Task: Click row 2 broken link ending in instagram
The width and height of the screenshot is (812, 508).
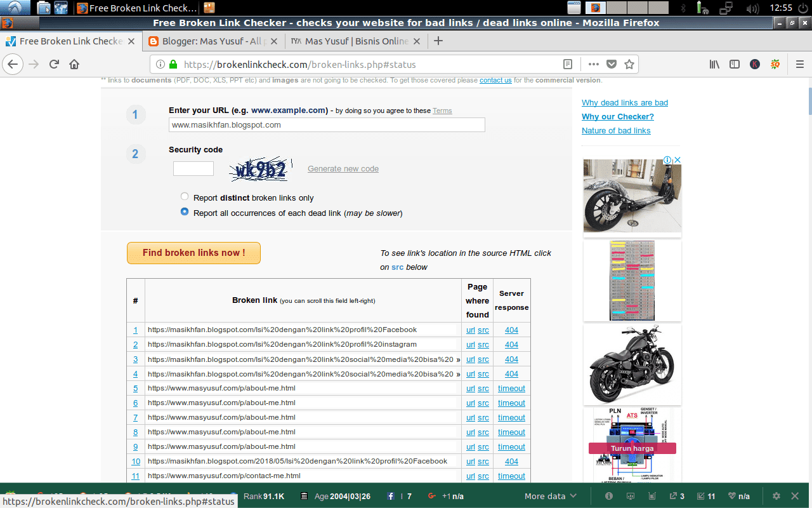Action: (x=282, y=344)
